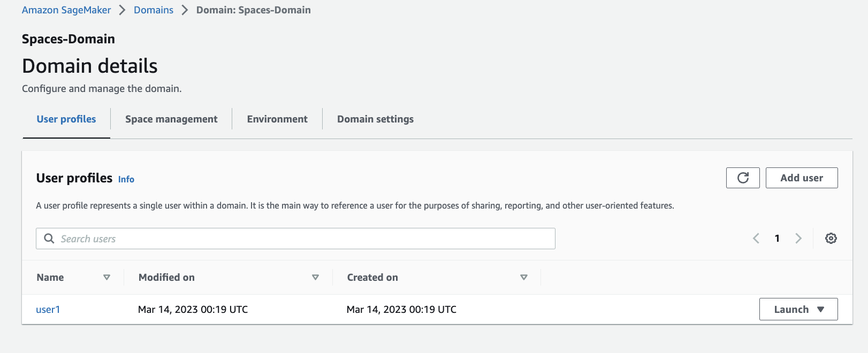The height and width of the screenshot is (353, 868).
Task: Open the Domain settings tab
Action: click(x=375, y=119)
